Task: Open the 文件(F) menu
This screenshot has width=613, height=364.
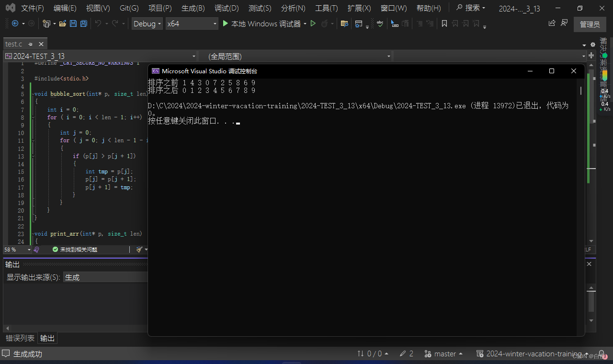Action: (33, 8)
